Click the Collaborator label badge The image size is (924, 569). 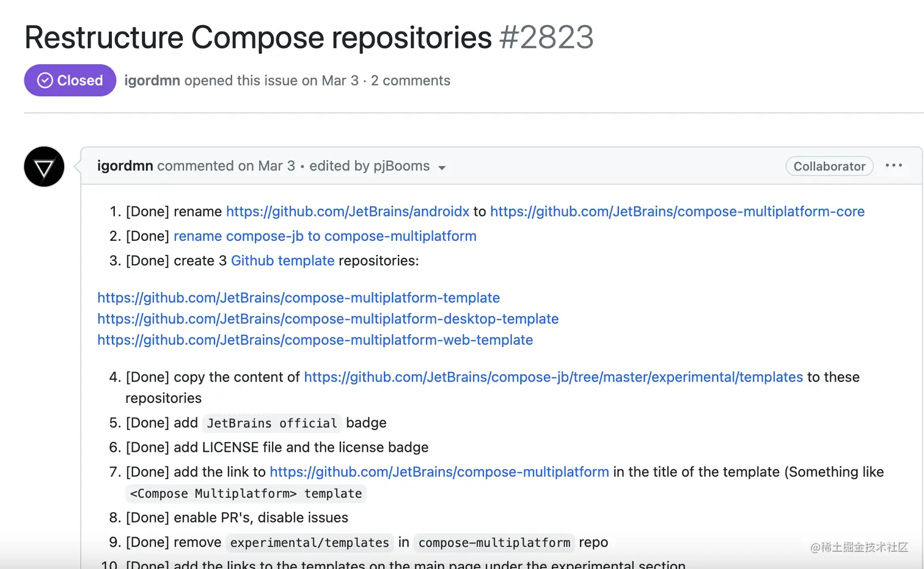tap(829, 166)
